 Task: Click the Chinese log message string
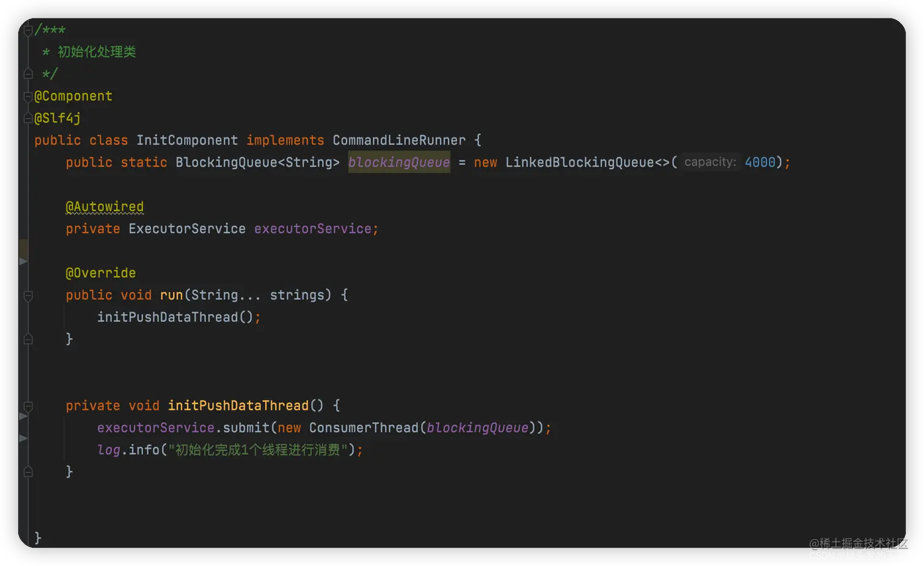[257, 450]
